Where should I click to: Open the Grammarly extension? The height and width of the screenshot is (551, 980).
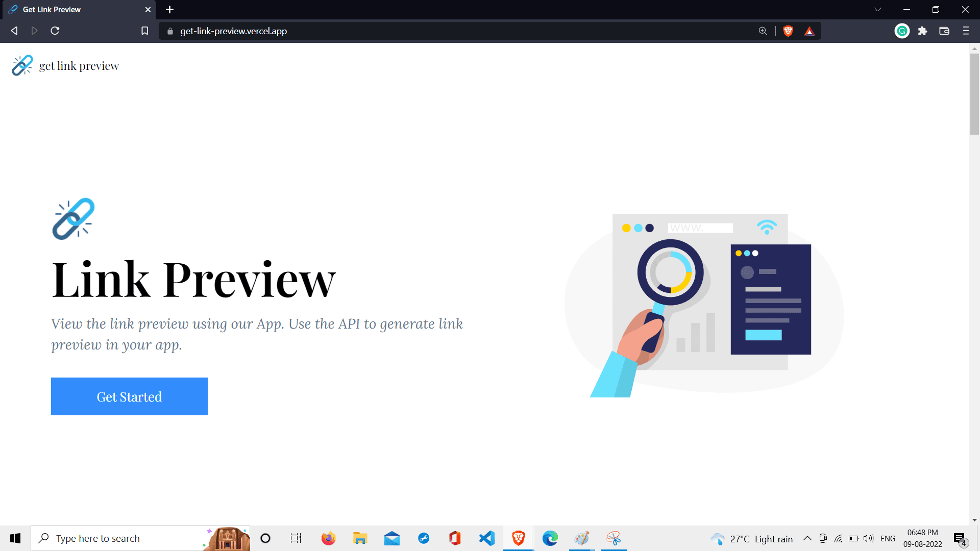pos(902,31)
